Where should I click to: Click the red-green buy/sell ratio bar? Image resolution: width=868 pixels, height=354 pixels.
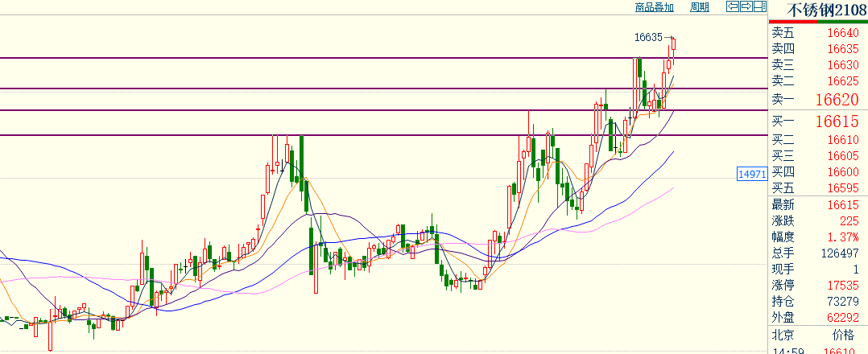point(818,22)
